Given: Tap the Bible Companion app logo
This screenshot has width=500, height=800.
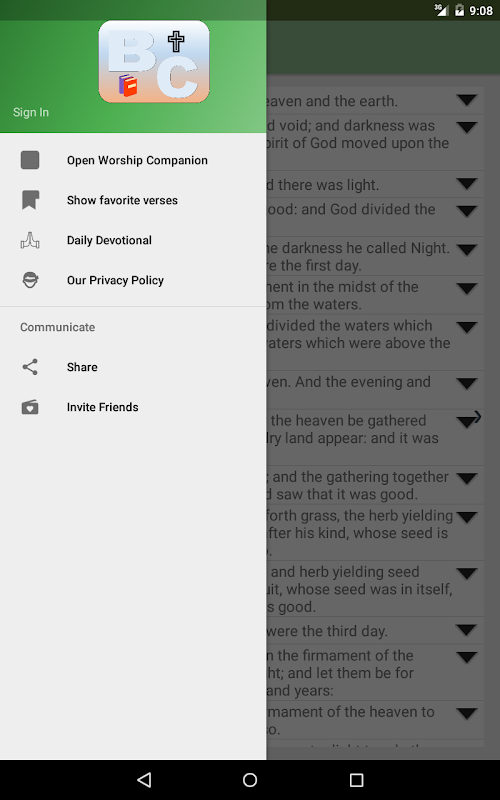Looking at the screenshot, I should (154, 62).
